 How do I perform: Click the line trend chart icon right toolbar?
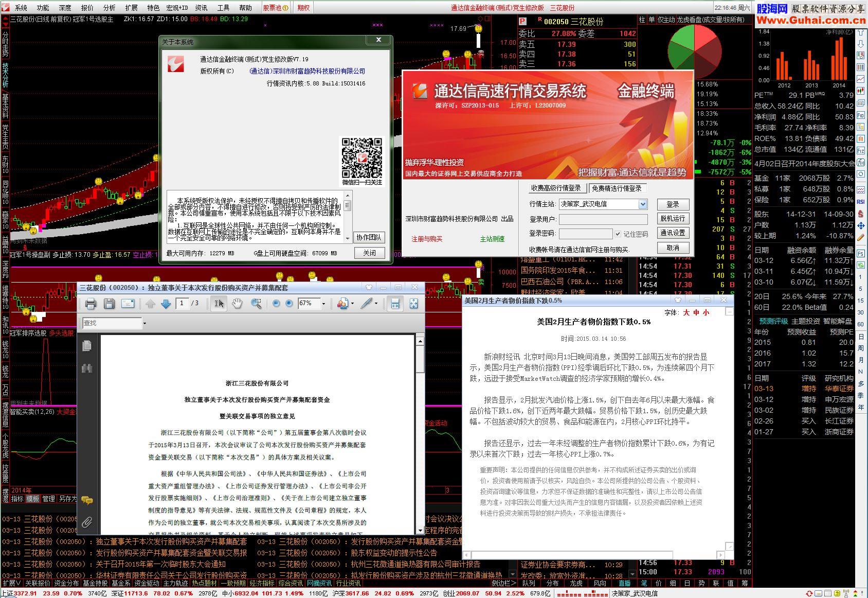point(861,79)
